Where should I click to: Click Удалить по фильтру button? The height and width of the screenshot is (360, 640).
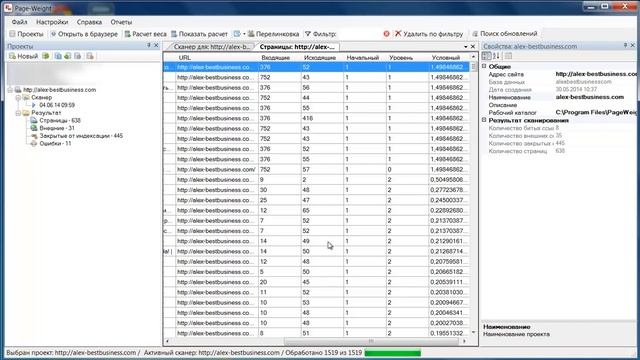click(x=429, y=34)
